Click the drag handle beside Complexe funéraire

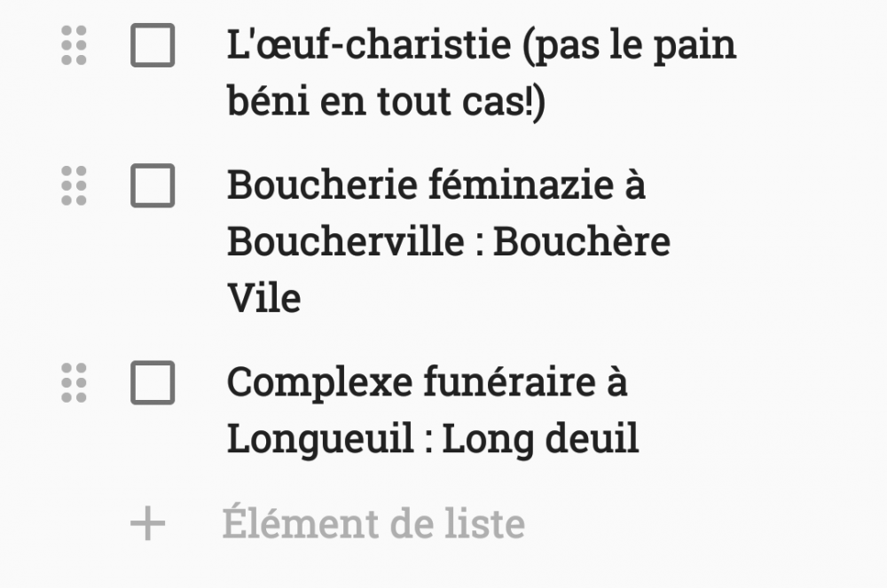click(75, 384)
